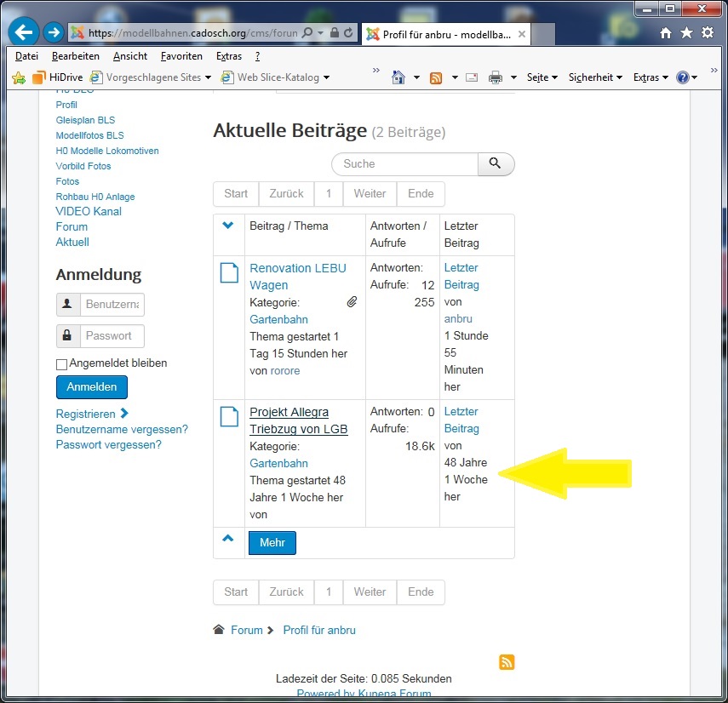This screenshot has width=728, height=703.
Task: Click the refresh page icon in address bar
Action: point(349,33)
